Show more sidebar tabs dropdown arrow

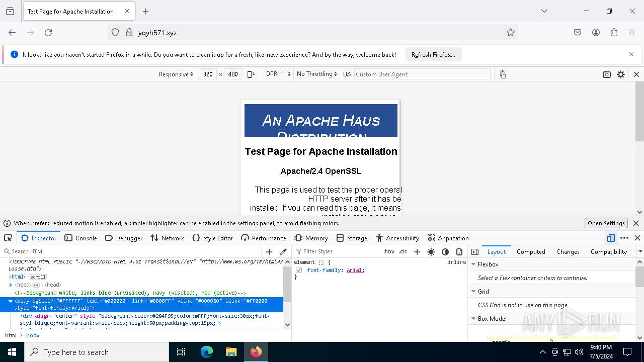640,251
